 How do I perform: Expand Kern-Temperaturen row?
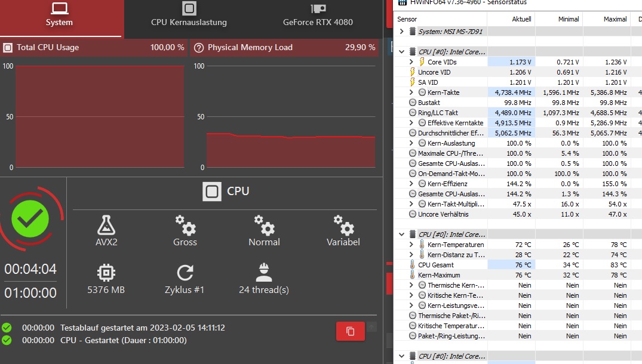(x=411, y=244)
